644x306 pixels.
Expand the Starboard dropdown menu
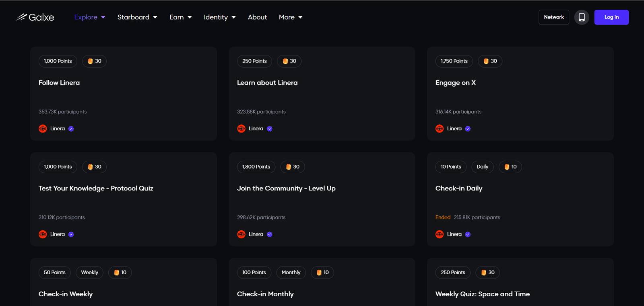(137, 17)
